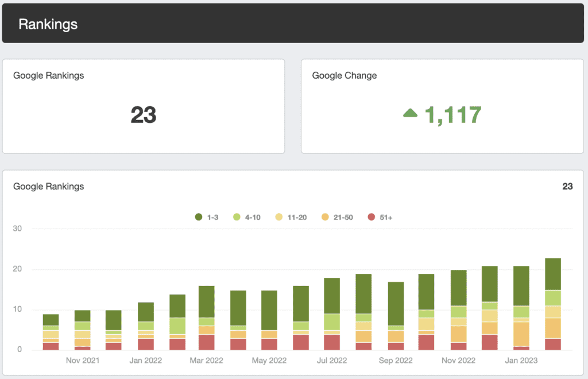The image size is (588, 379).
Task: Click the Nov 2021 axis label
Action: pyautogui.click(x=83, y=361)
